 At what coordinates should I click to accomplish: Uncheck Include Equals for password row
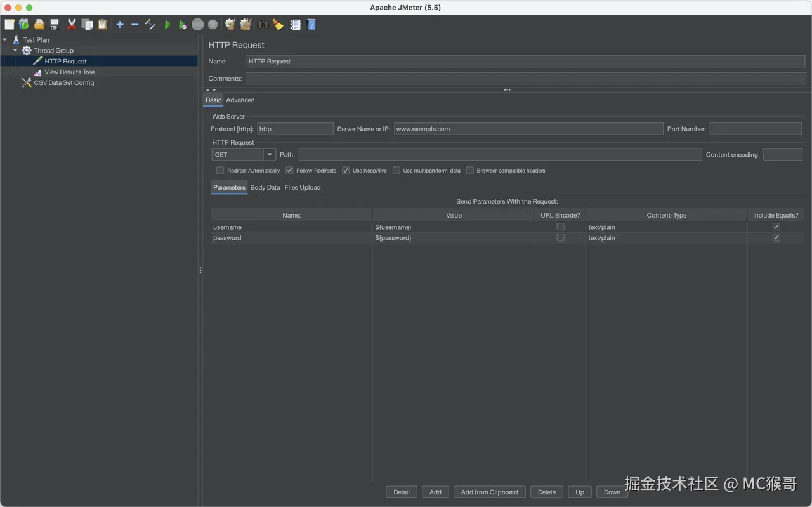(x=776, y=238)
